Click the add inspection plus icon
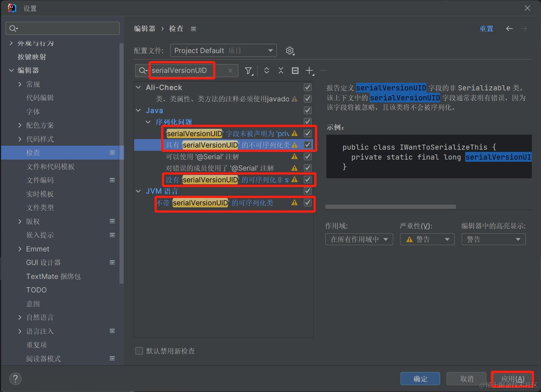Viewport: 541px width, 392px height. point(310,71)
